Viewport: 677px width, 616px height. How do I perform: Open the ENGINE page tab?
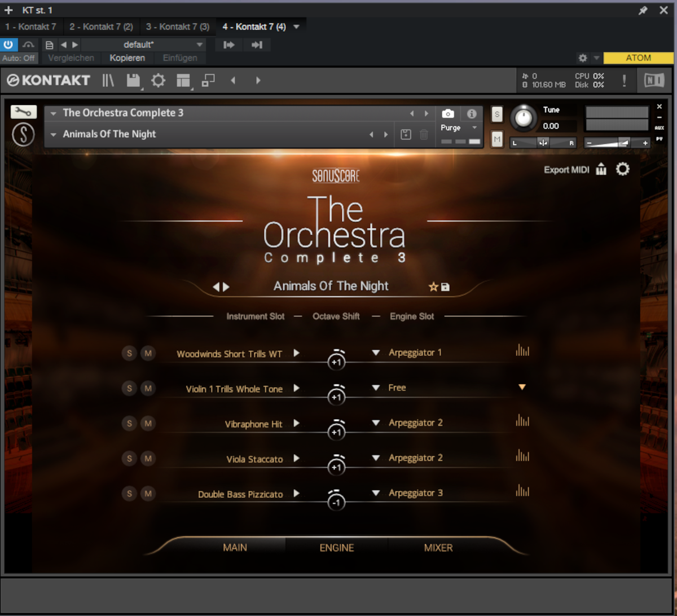coord(337,547)
